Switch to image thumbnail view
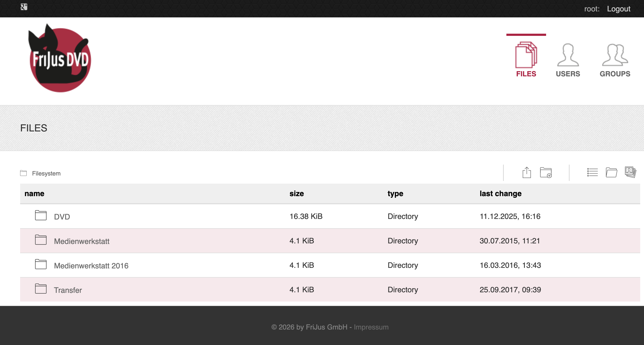 (x=630, y=172)
